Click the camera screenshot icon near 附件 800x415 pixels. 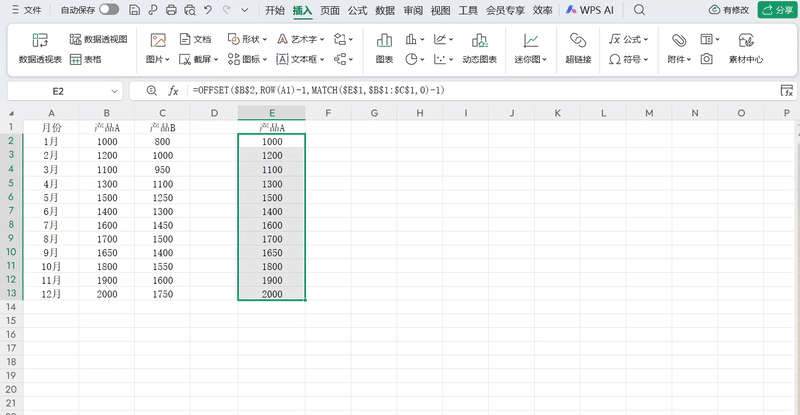pyautogui.click(x=707, y=59)
